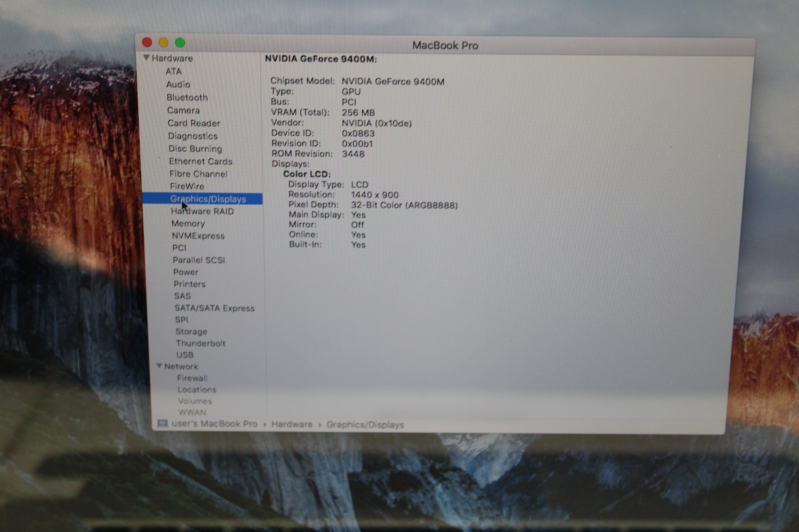The image size is (799, 532).
Task: Show Memory information
Action: (188, 224)
